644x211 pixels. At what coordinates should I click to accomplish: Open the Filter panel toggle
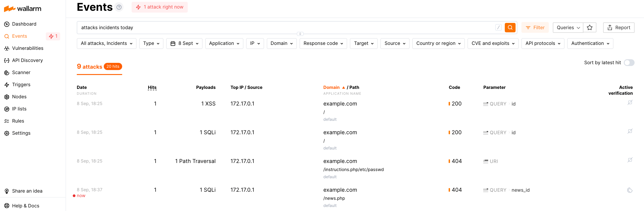[535, 28]
